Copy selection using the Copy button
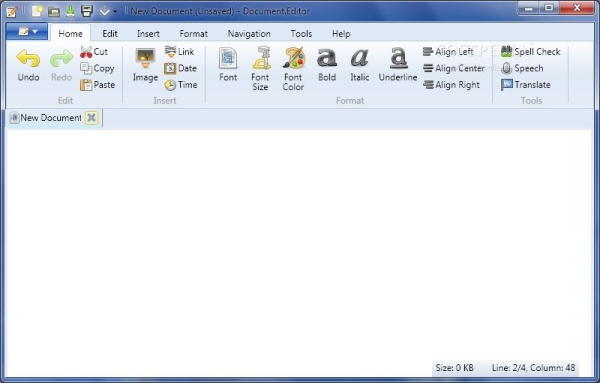Viewport: 600px width, 383px height. click(97, 68)
